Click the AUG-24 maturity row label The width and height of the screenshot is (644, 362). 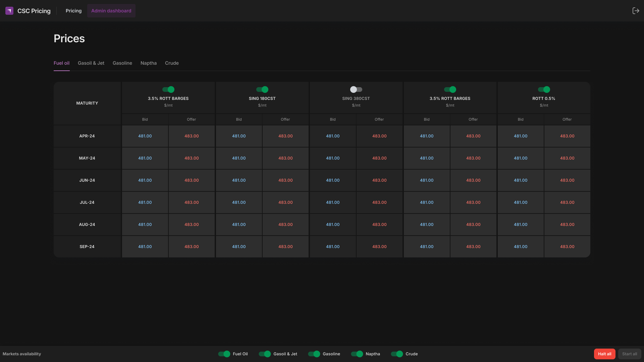click(87, 225)
